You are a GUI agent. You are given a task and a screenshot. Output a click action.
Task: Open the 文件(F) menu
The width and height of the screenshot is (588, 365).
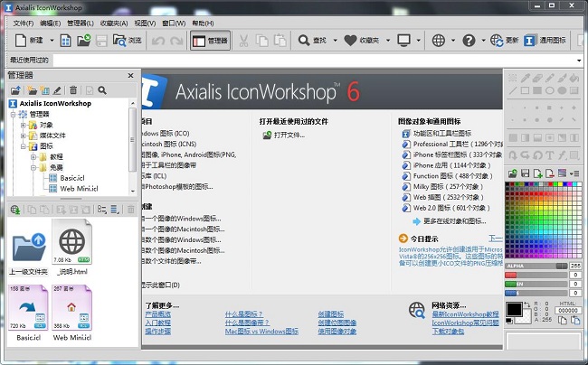click(x=23, y=23)
